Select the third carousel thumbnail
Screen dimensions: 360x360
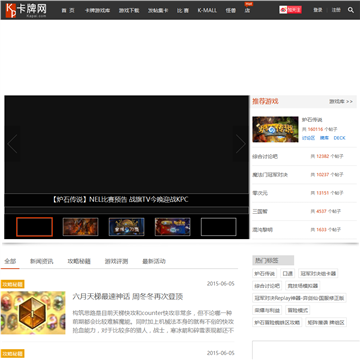tap(126, 227)
